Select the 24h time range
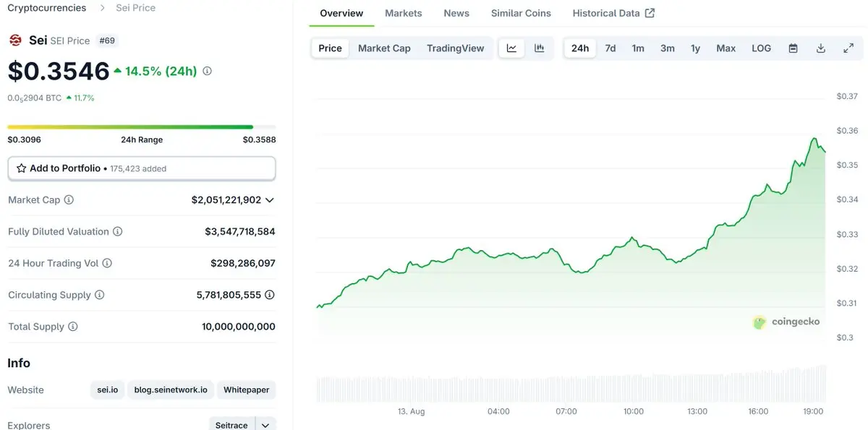 (580, 48)
